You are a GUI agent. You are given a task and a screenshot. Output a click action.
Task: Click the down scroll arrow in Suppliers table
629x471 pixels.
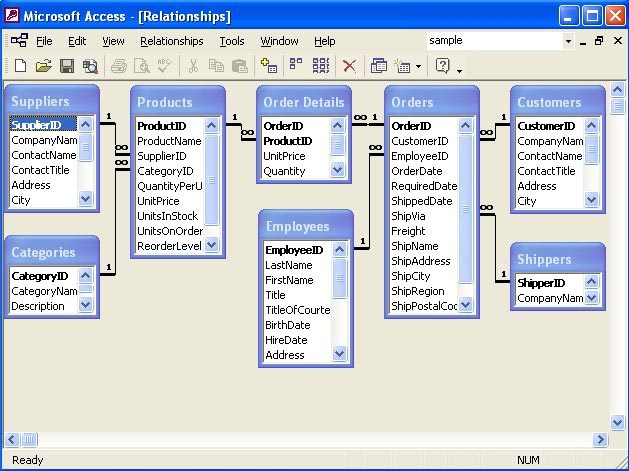coord(85,199)
